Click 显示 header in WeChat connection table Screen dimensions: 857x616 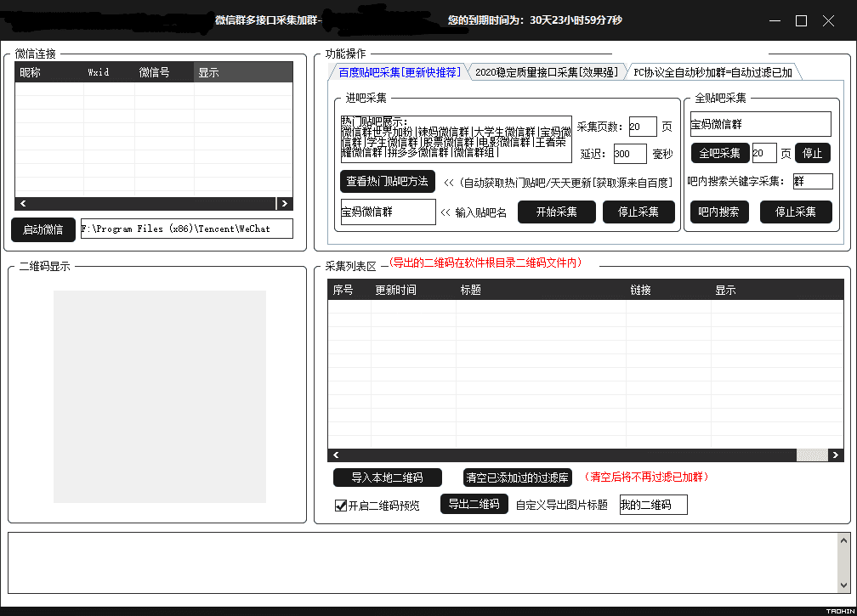point(243,72)
